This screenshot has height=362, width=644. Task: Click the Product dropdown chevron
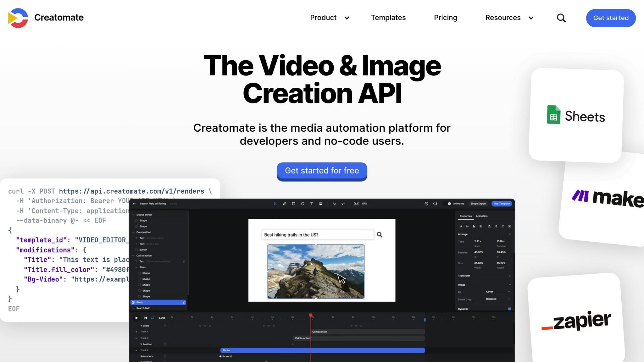point(347,18)
